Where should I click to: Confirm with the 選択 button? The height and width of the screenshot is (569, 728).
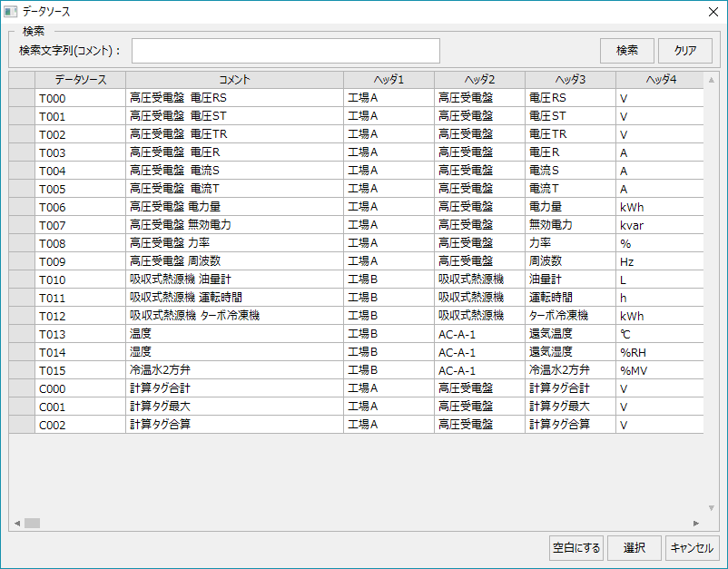coord(634,548)
